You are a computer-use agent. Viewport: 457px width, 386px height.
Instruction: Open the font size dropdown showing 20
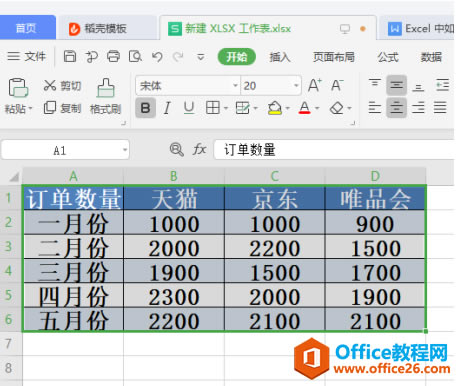coord(296,86)
